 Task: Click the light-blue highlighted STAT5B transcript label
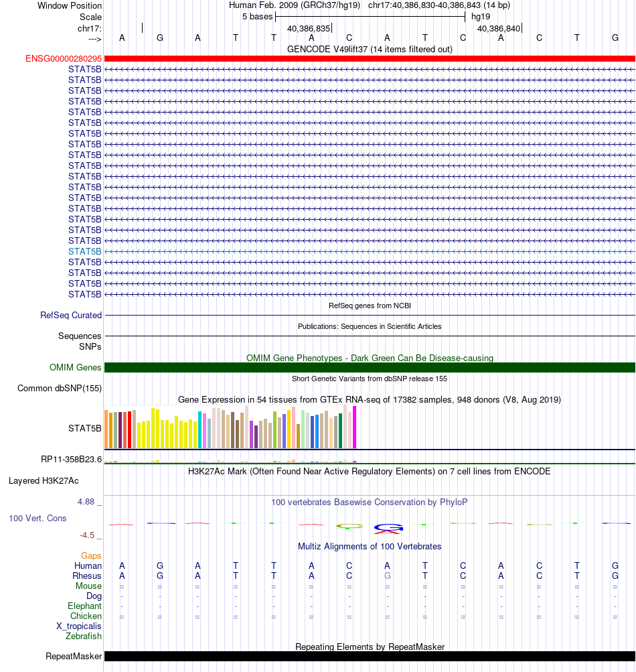click(84, 251)
